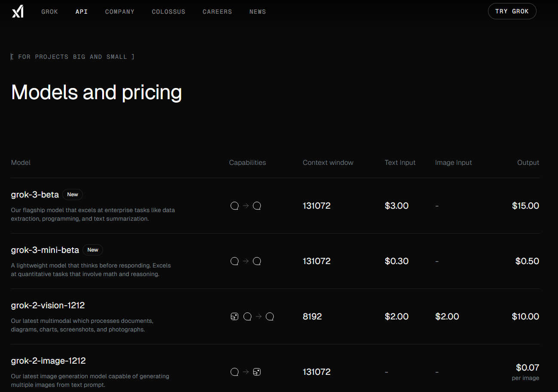
Task: Click the Context window column header
Action: [x=328, y=163]
